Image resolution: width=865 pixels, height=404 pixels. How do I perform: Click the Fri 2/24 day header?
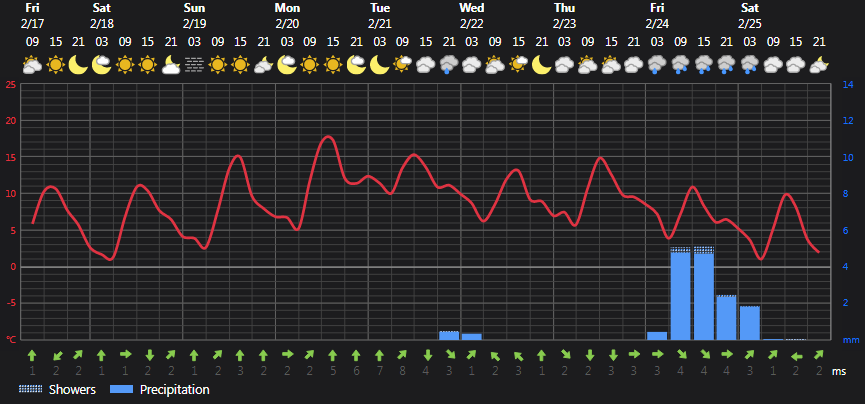656,16
